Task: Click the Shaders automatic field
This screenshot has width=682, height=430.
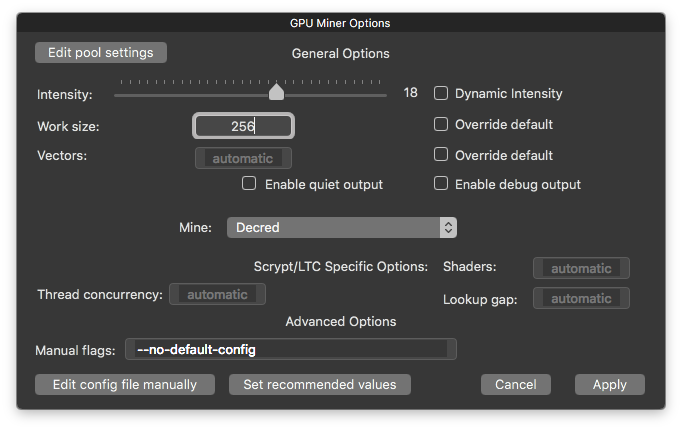Action: point(581,268)
